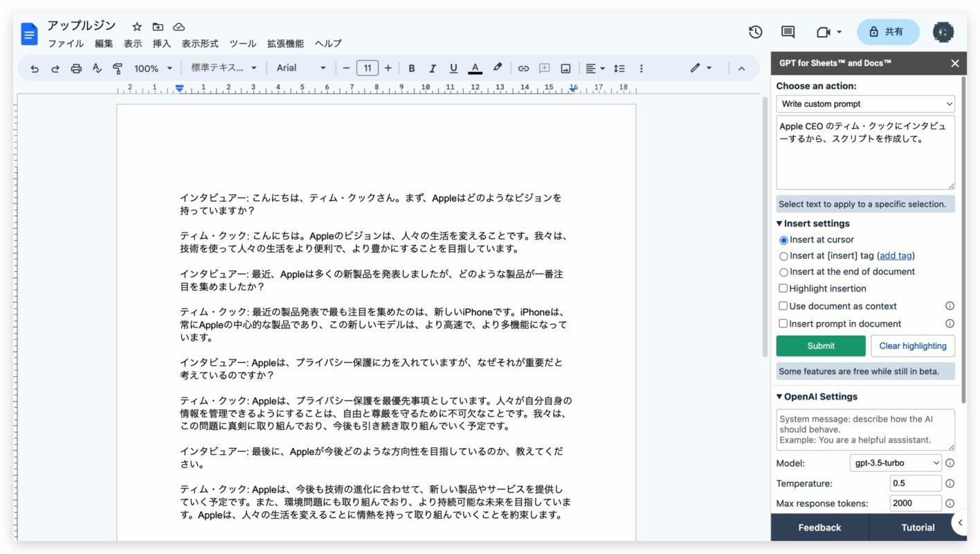The width and height of the screenshot is (980, 554).
Task: Open the 挿入 menu
Action: click(x=162, y=44)
